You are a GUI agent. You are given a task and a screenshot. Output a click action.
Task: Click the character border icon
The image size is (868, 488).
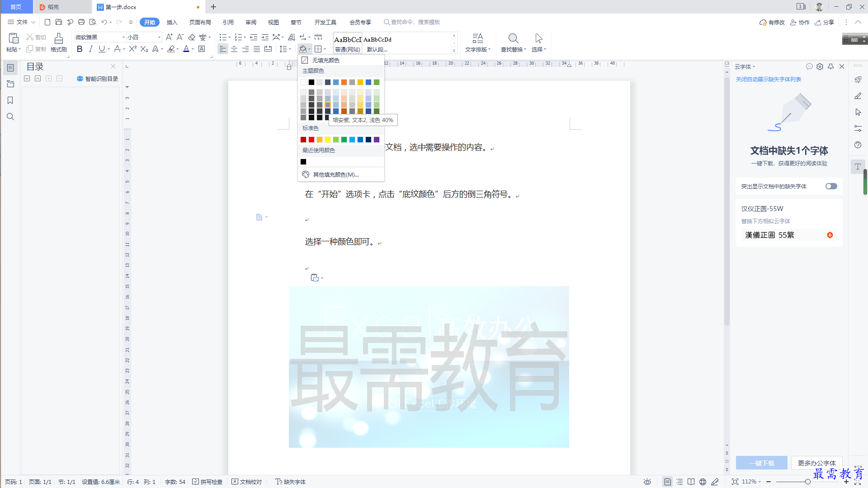coord(202,49)
